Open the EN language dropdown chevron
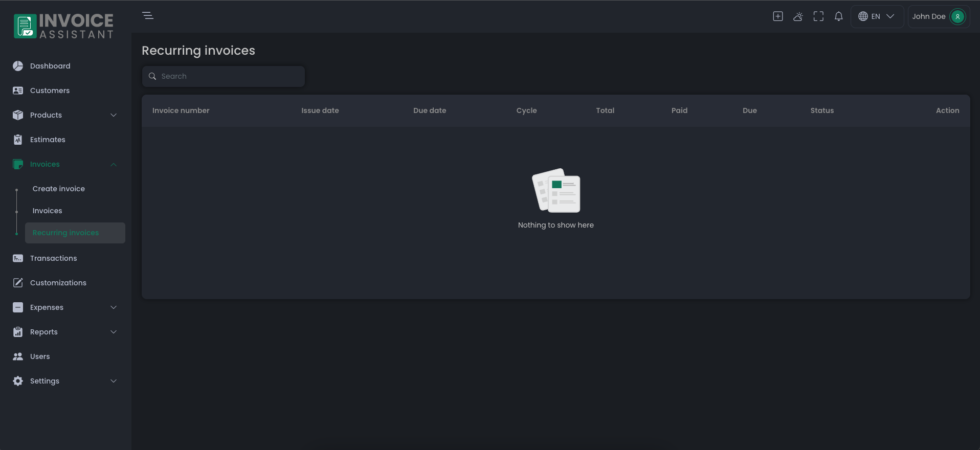This screenshot has height=450, width=980. click(890, 16)
